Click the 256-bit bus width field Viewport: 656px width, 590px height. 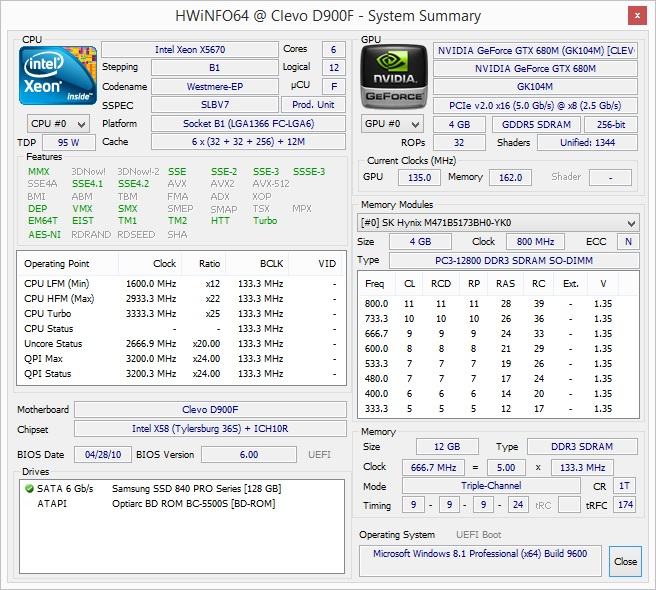pyautogui.click(x=611, y=125)
